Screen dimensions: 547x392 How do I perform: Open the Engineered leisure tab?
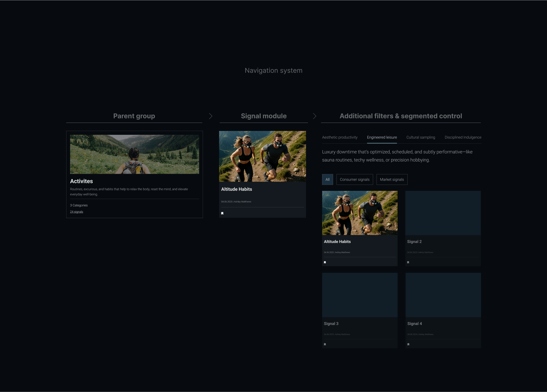(382, 137)
